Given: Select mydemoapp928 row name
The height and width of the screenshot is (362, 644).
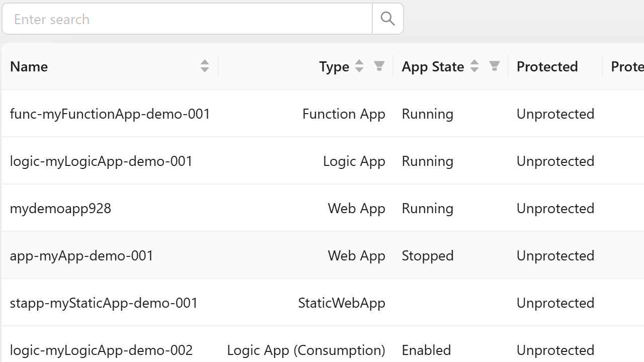Looking at the screenshot, I should [60, 208].
